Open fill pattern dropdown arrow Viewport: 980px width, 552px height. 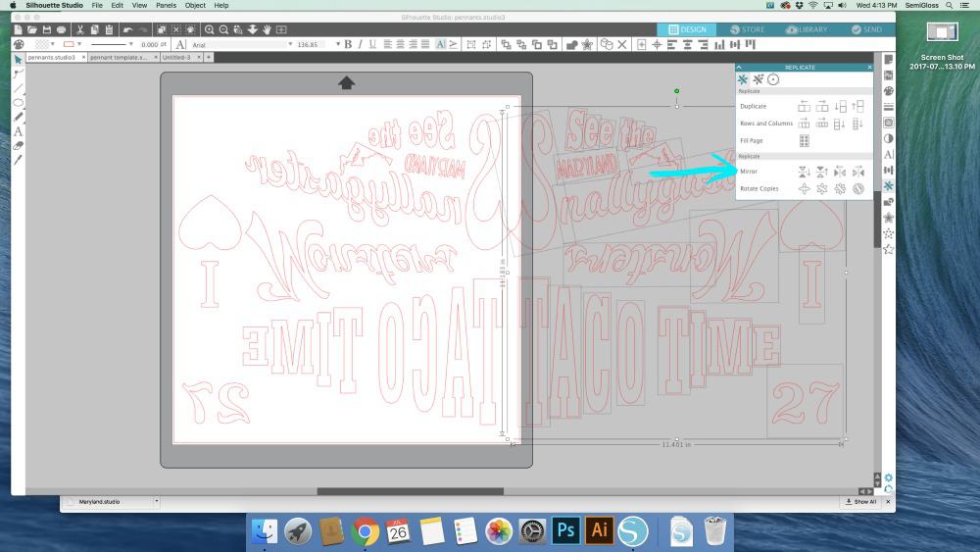click(x=53, y=44)
